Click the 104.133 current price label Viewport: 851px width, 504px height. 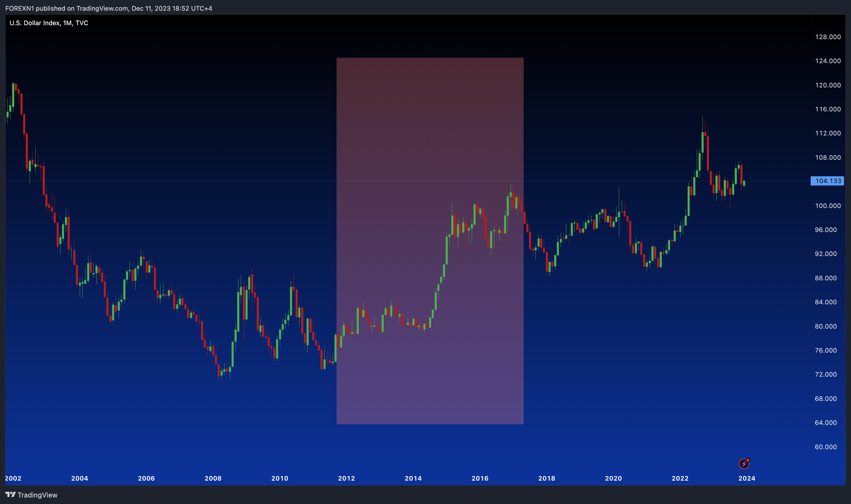[x=828, y=181]
